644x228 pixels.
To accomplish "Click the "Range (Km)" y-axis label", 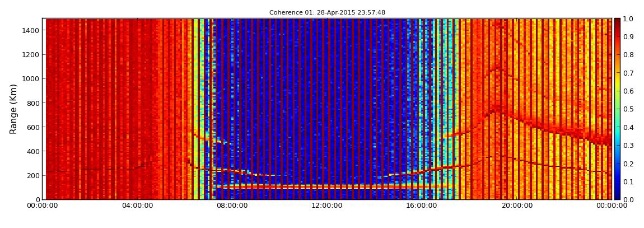I will pos(13,109).
